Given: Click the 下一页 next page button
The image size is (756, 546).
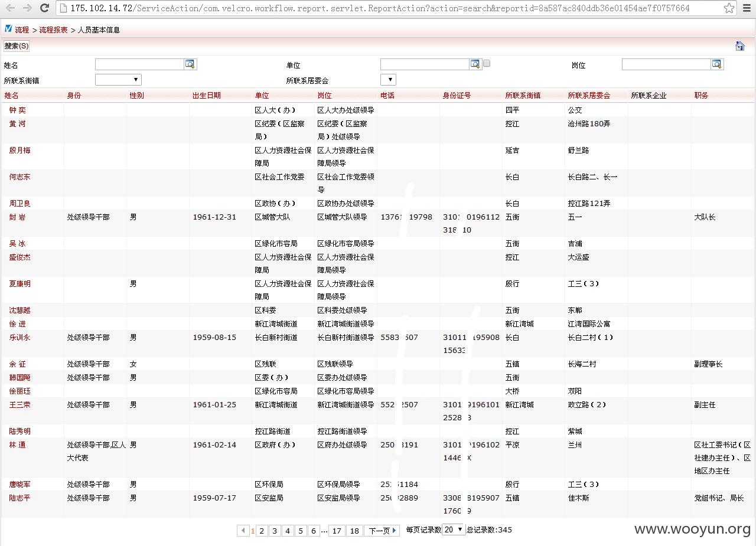Looking at the screenshot, I should (382, 531).
